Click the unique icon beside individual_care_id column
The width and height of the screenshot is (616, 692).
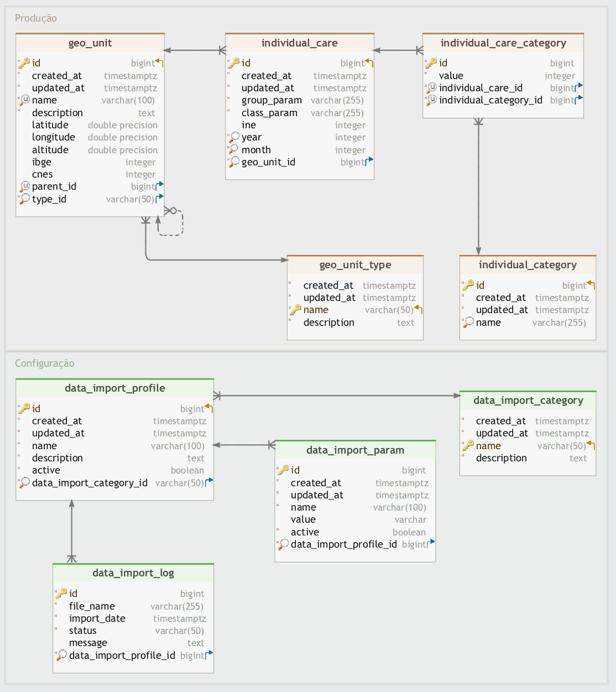[x=431, y=87]
